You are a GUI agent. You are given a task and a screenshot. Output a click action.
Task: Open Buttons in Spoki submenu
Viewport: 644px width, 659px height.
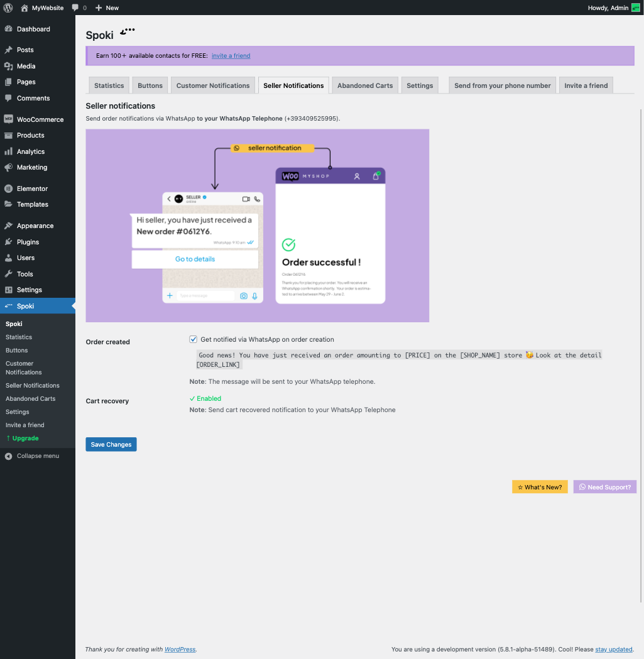pos(16,350)
